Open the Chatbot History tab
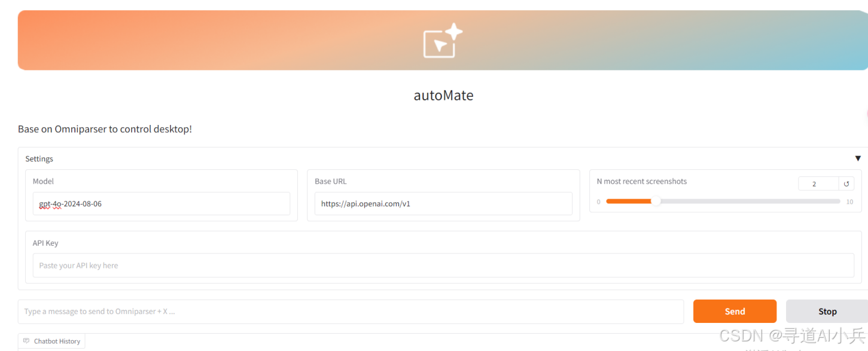This screenshot has height=351, width=868. pos(51,341)
